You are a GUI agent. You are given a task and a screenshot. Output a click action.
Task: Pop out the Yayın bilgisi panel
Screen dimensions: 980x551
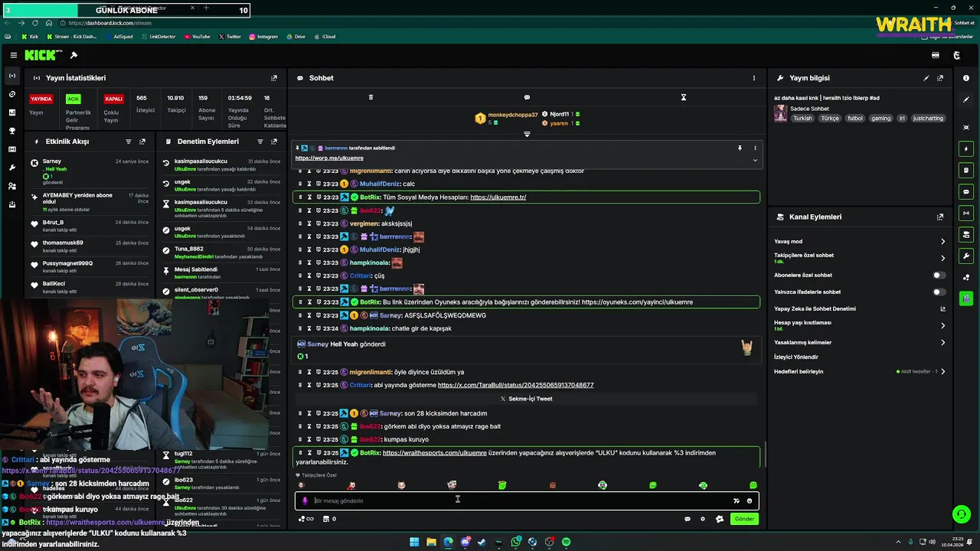click(x=940, y=78)
